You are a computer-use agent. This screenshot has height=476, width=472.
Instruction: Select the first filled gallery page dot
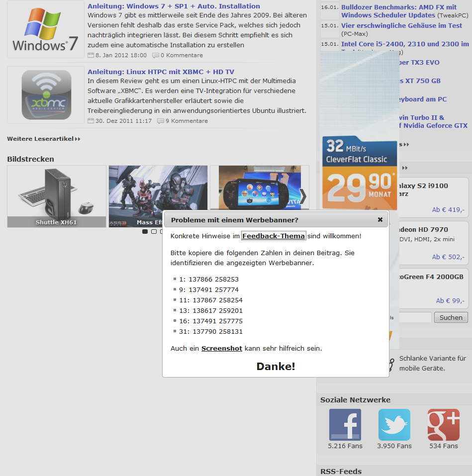pyautogui.click(x=145, y=232)
